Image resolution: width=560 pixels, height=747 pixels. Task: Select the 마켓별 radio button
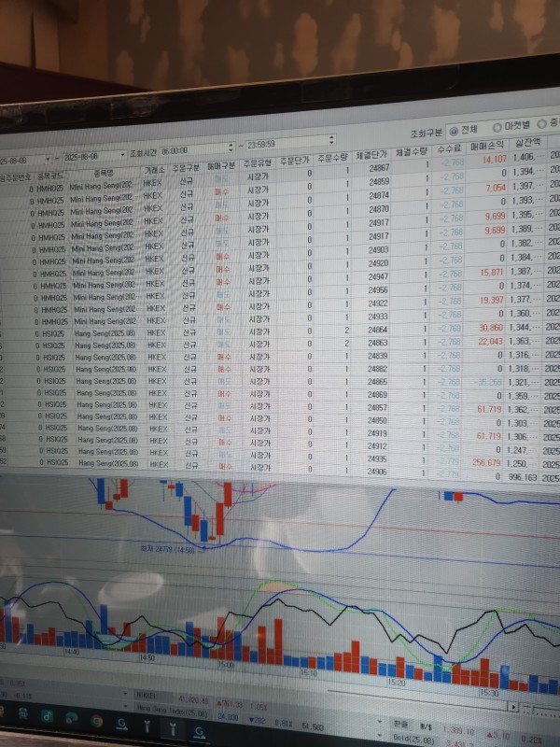(x=497, y=127)
